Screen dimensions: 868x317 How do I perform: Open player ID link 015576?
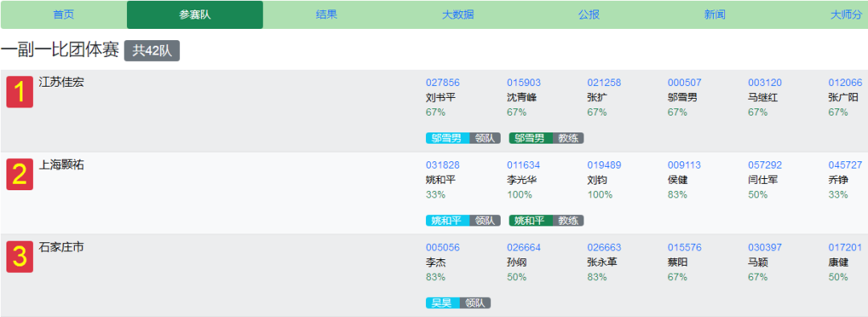pos(685,248)
